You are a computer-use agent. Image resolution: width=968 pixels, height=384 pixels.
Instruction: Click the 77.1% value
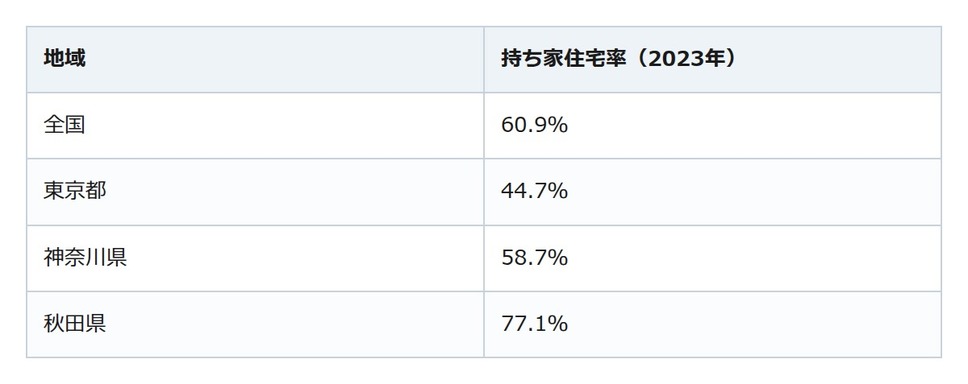[535, 324]
